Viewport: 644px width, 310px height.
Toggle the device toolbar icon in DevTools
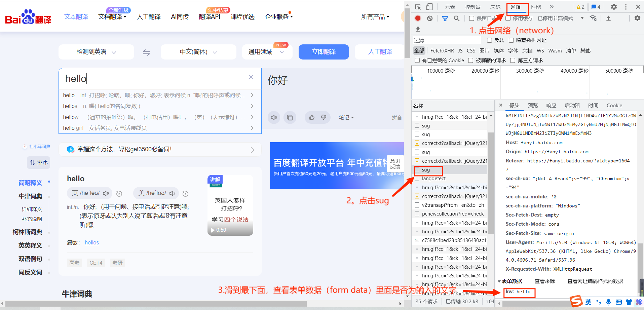point(429,7)
